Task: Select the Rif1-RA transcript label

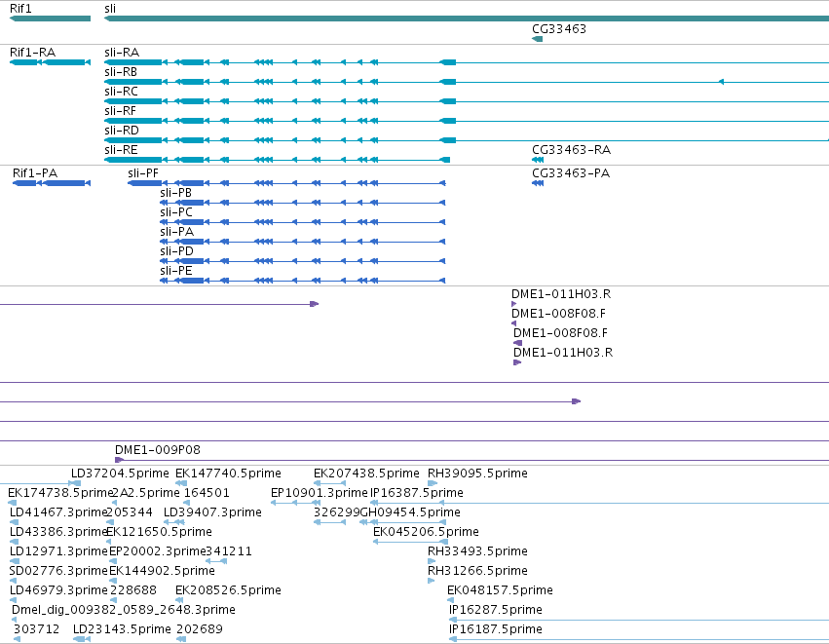Action: 32,53
